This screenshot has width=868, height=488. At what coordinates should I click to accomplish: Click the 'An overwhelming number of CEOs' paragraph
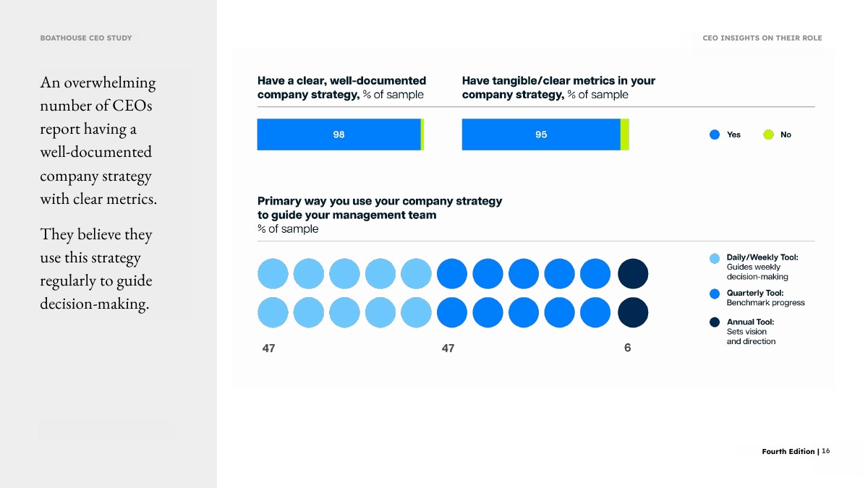tap(98, 140)
